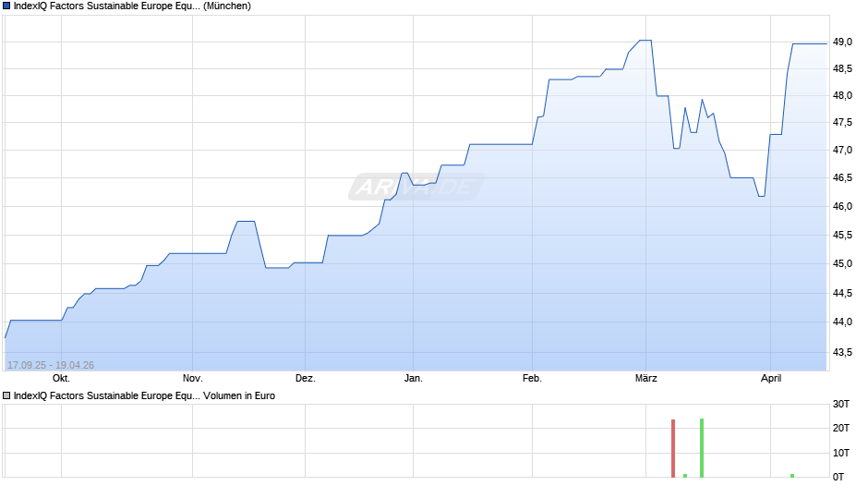Click the blue price legend square
868x486 pixels.
[x=6, y=6]
